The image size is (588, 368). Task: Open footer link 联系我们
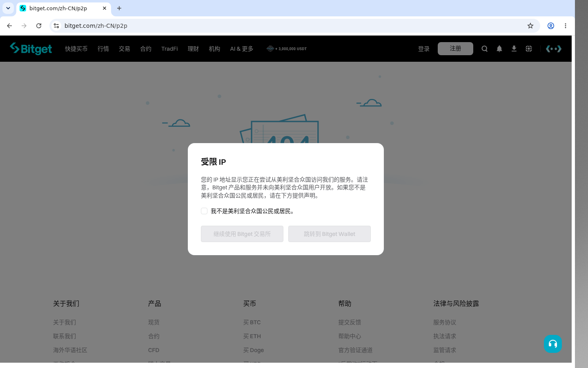click(x=65, y=336)
